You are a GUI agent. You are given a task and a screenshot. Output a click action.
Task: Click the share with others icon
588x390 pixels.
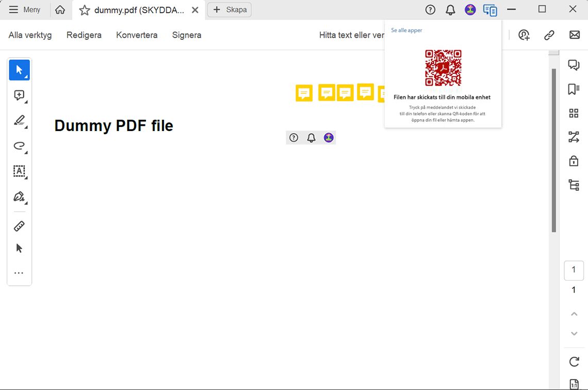point(524,35)
